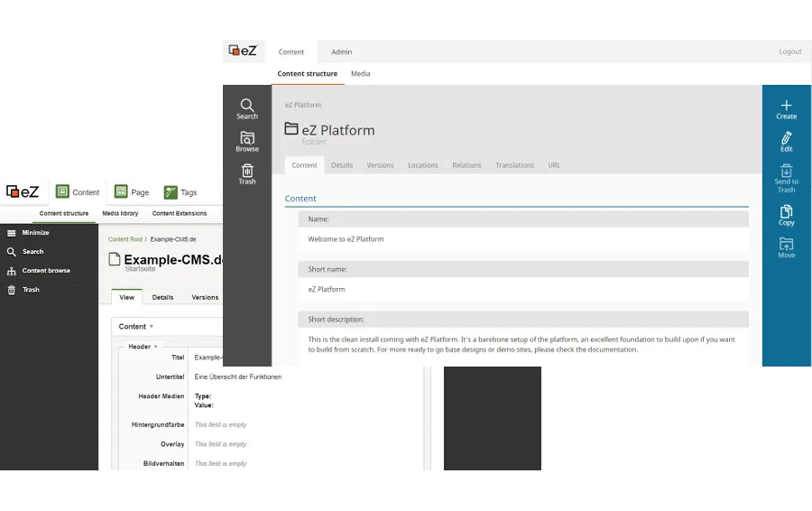Select the Versions tab in back window
This screenshot has height=511, width=812.
tap(205, 297)
